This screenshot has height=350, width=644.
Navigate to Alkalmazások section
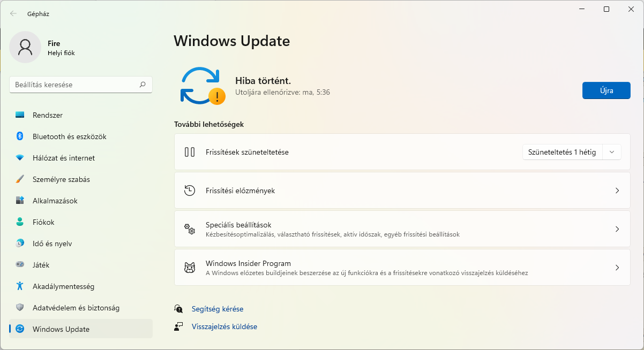81,201
